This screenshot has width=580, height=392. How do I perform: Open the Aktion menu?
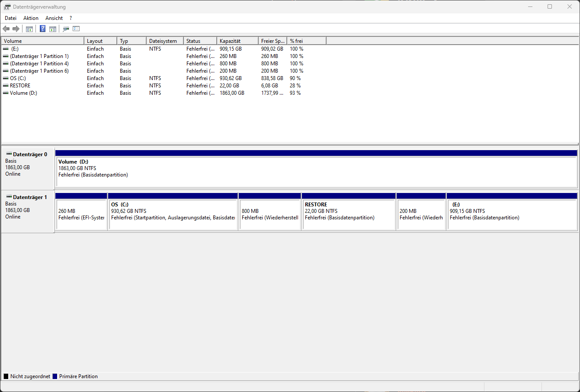(31, 18)
